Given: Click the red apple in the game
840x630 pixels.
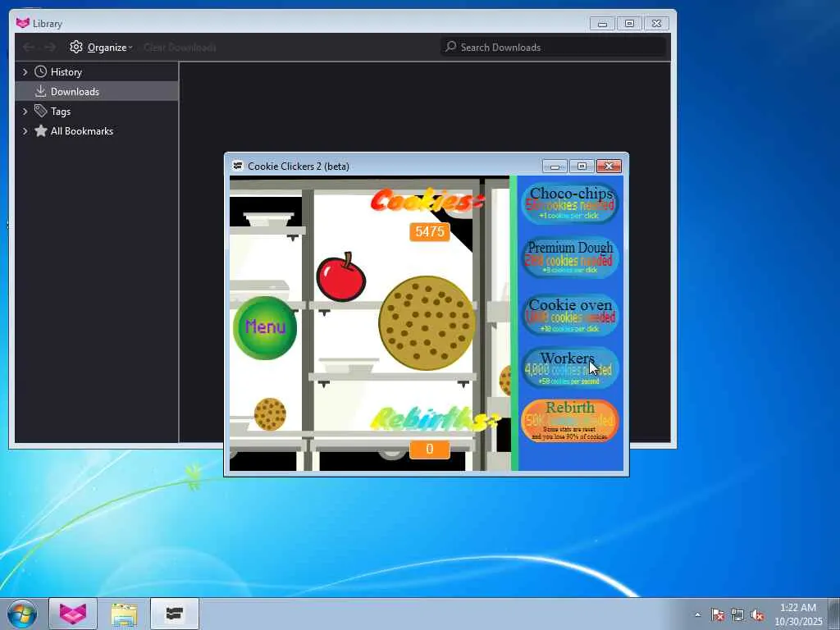Looking at the screenshot, I should click(x=341, y=277).
